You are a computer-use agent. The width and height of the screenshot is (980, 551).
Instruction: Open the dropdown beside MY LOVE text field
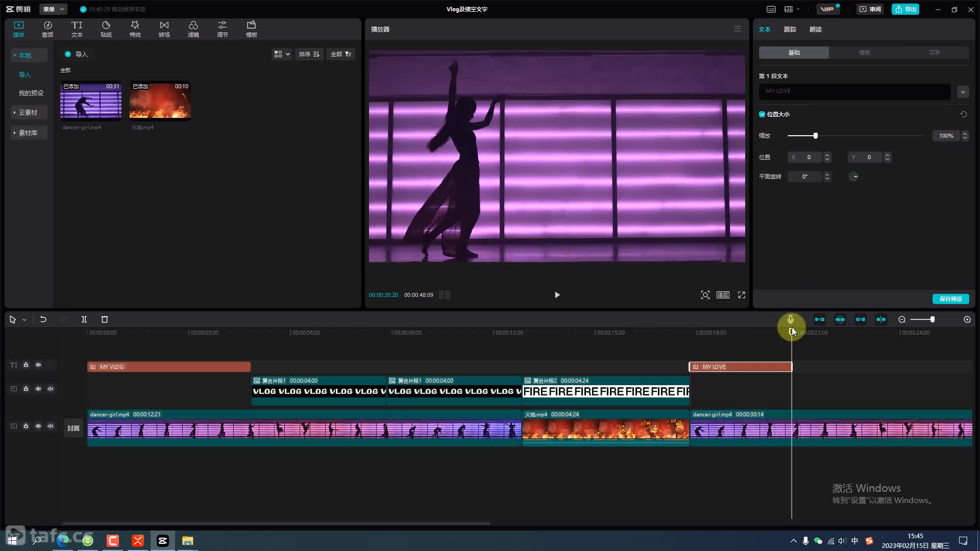click(x=963, y=92)
